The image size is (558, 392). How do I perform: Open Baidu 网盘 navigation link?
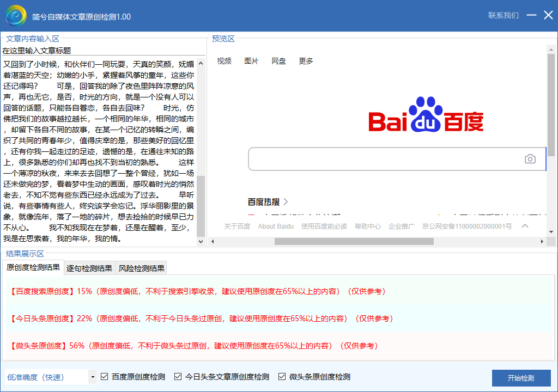pyautogui.click(x=278, y=61)
